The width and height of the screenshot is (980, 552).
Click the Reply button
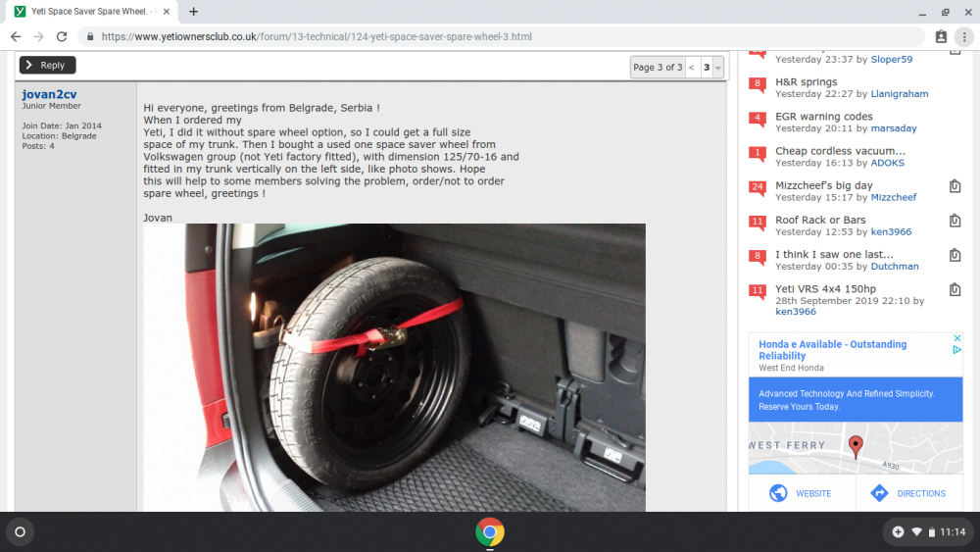47,65
